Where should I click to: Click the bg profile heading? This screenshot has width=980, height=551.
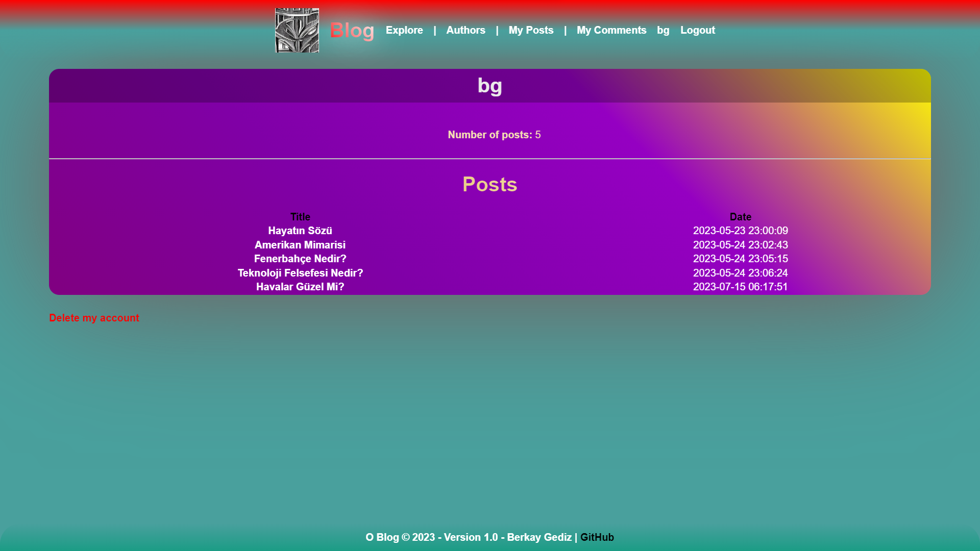point(489,85)
